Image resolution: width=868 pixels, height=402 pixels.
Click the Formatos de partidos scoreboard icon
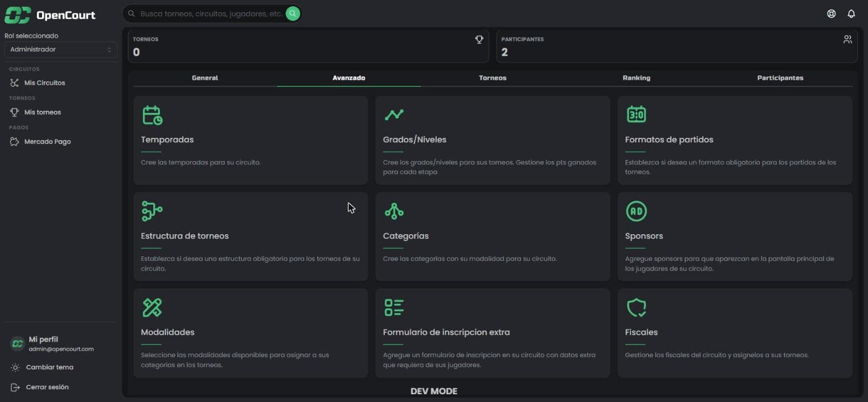(x=636, y=114)
